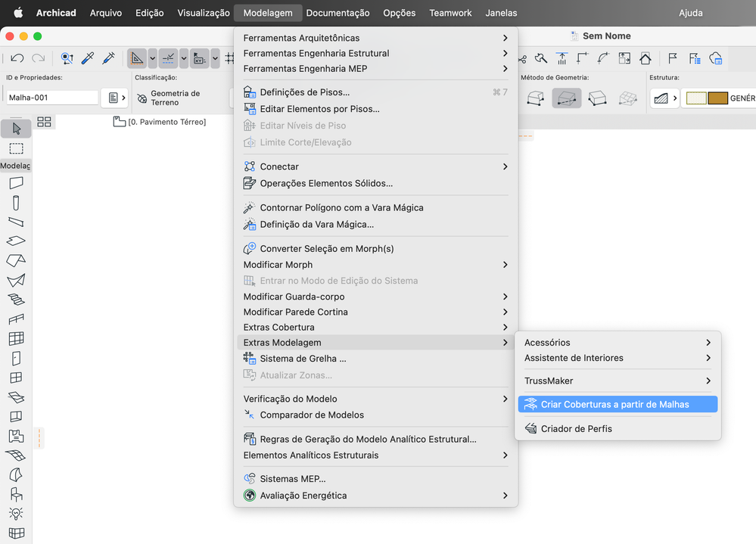This screenshot has height=544, width=756.
Task: Choose the boxed mesh geometry method
Action: [x=536, y=98]
